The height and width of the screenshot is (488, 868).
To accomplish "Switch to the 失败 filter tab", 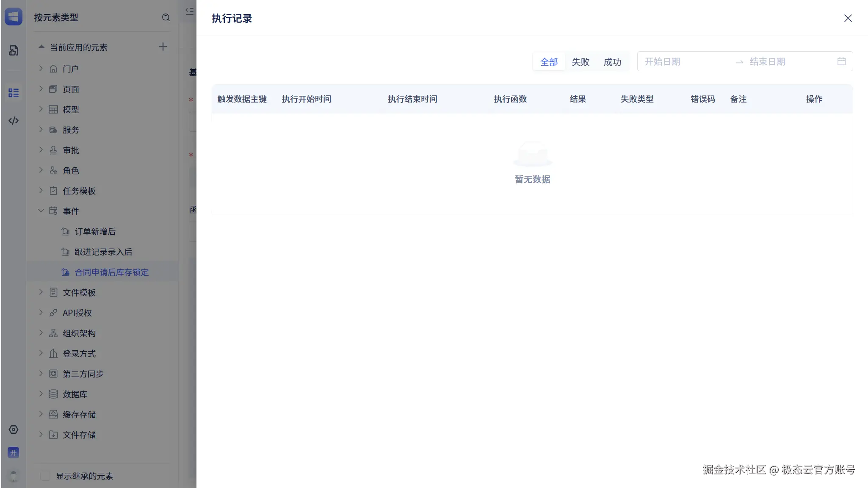I will [x=581, y=62].
